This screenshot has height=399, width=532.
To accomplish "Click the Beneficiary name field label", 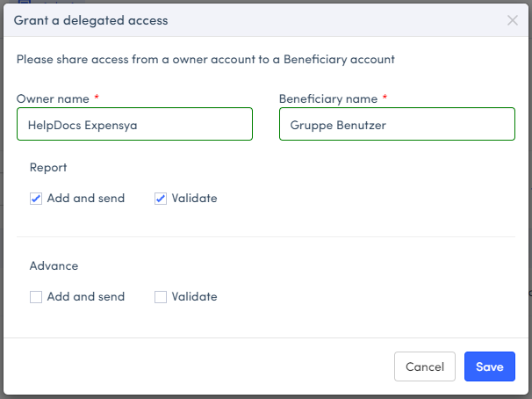I will click(328, 98).
